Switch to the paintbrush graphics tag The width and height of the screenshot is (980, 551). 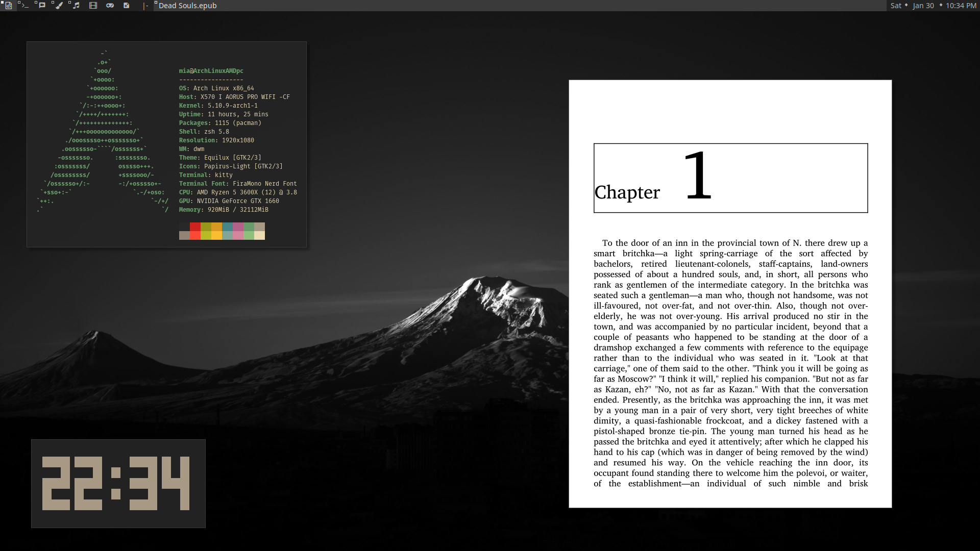59,6
